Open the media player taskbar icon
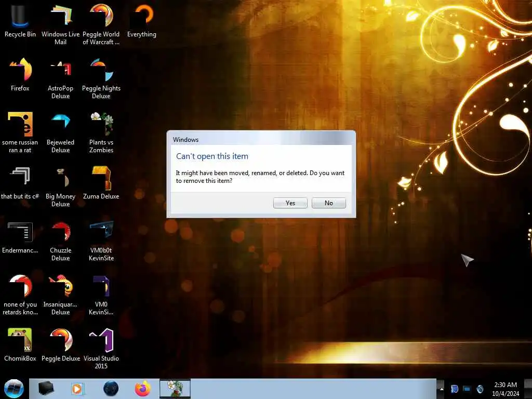Image resolution: width=532 pixels, height=399 pixels. click(77, 389)
